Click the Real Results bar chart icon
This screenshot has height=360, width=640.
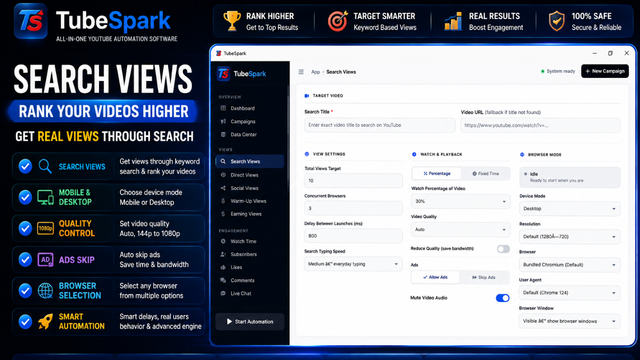[x=453, y=21]
